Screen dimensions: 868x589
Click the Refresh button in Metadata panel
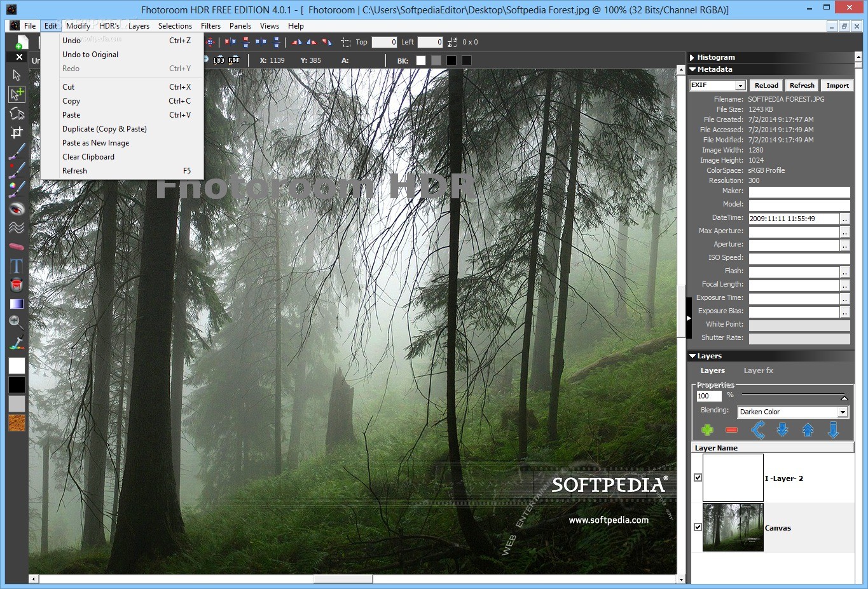[802, 85]
